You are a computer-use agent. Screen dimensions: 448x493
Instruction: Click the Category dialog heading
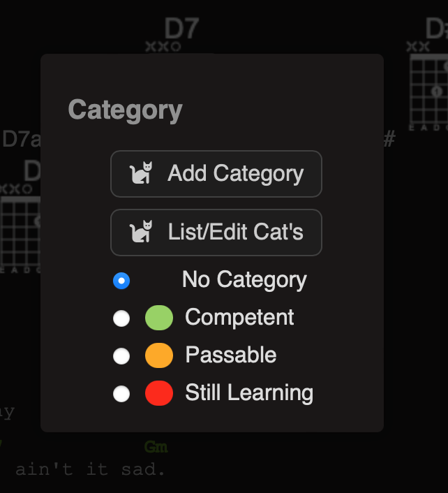[x=125, y=110]
